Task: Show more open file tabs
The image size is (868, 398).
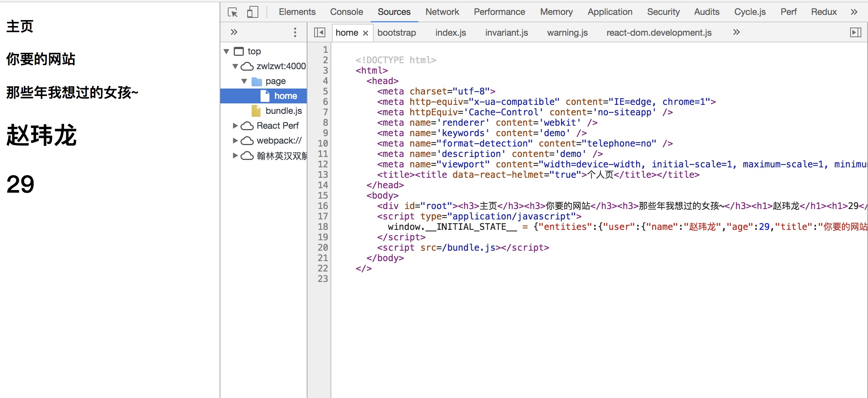Action: coord(736,32)
